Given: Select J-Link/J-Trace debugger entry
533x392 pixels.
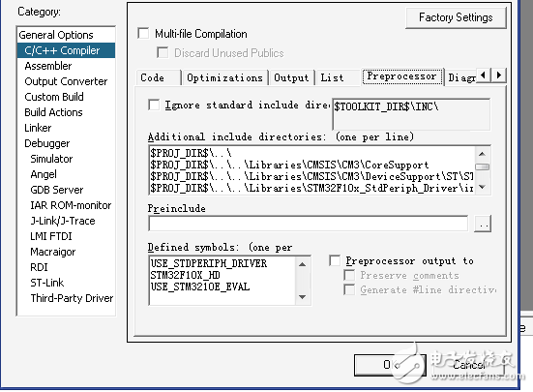Looking at the screenshot, I should point(63,221).
